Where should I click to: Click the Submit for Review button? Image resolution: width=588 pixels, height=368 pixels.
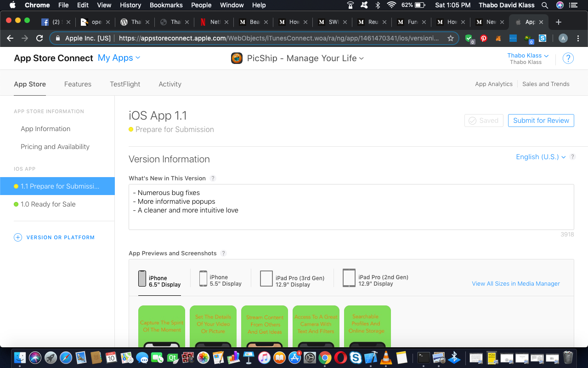(x=541, y=121)
